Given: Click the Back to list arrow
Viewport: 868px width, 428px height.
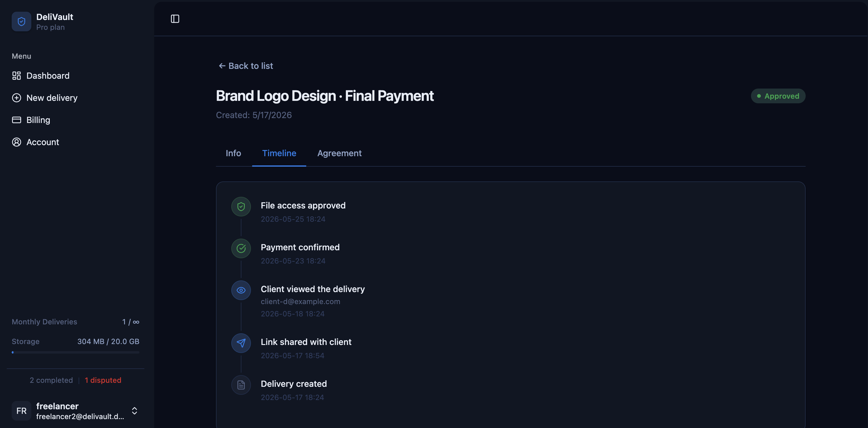Looking at the screenshot, I should click(x=222, y=66).
